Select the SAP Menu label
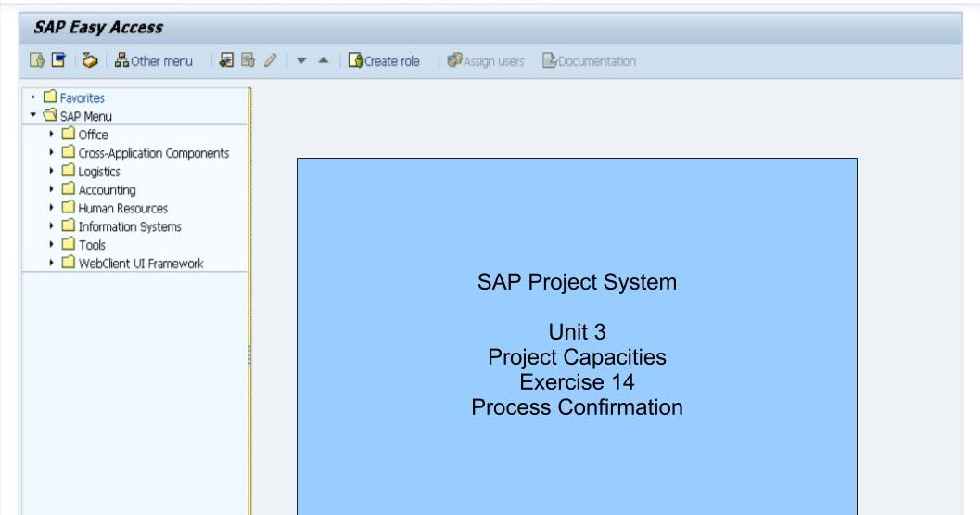The width and height of the screenshot is (980, 515). [85, 116]
